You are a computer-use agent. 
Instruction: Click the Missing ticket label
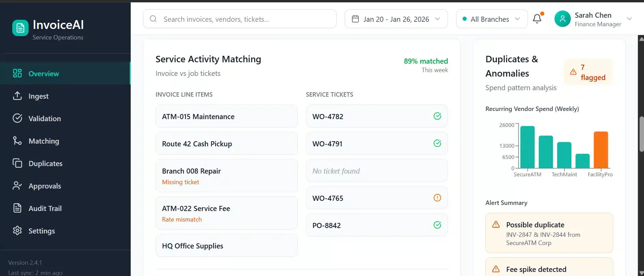pos(180,182)
